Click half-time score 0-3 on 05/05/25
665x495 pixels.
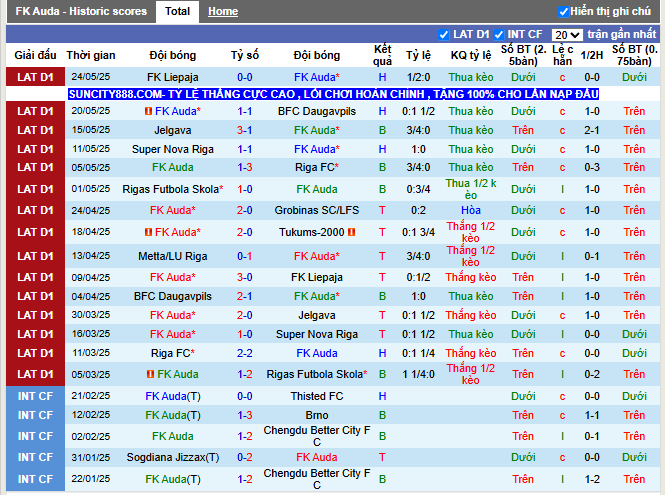[x=592, y=167]
